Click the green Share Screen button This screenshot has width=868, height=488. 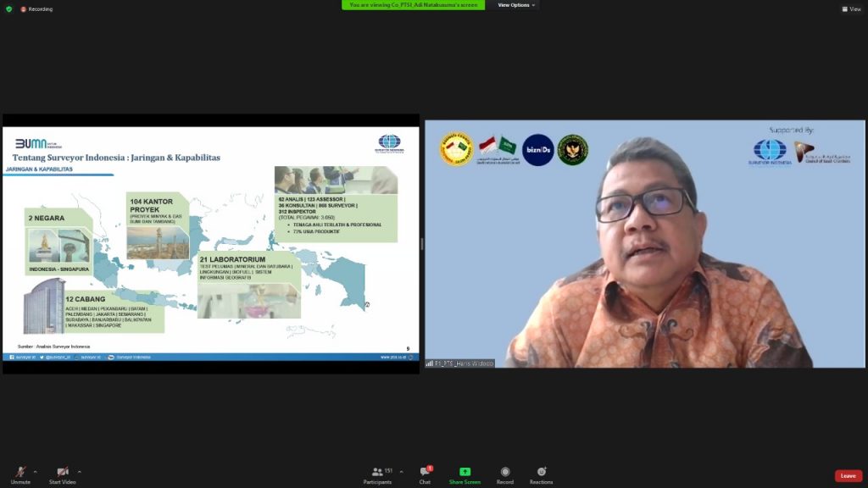coord(465,474)
